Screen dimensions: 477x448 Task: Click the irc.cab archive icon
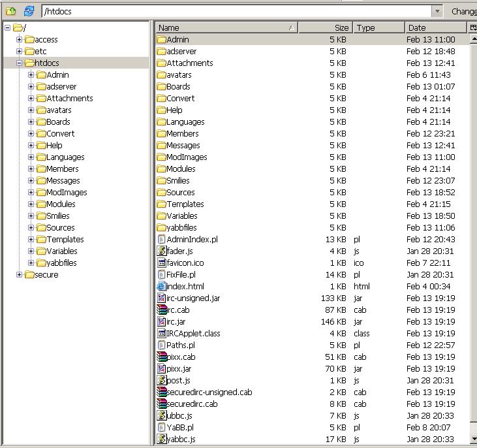(x=162, y=310)
